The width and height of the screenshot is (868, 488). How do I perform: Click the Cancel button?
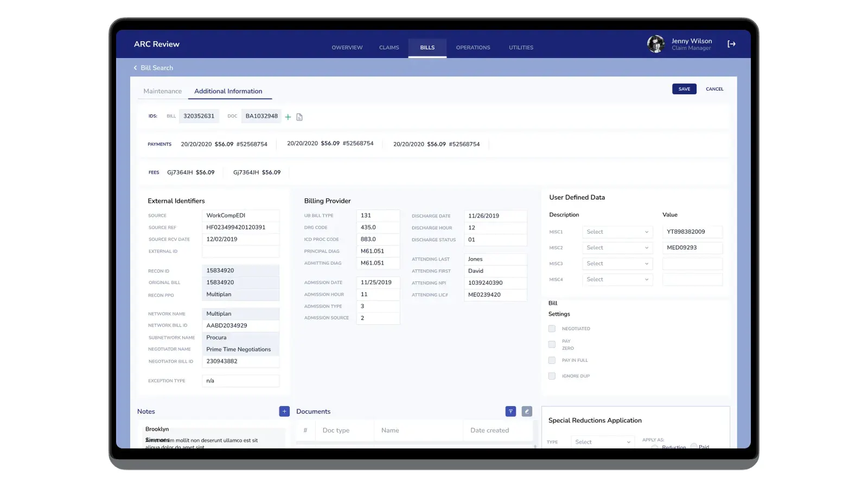coord(714,89)
